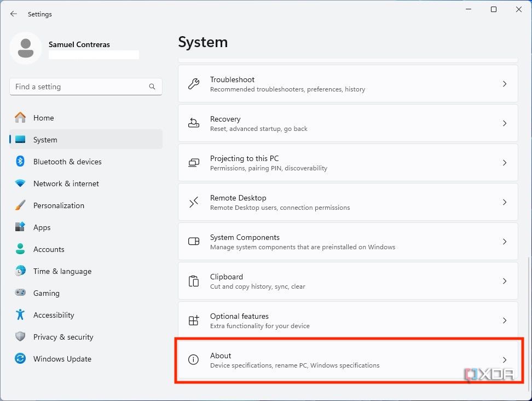
Task: Maximize the Settings window
Action: 494,9
